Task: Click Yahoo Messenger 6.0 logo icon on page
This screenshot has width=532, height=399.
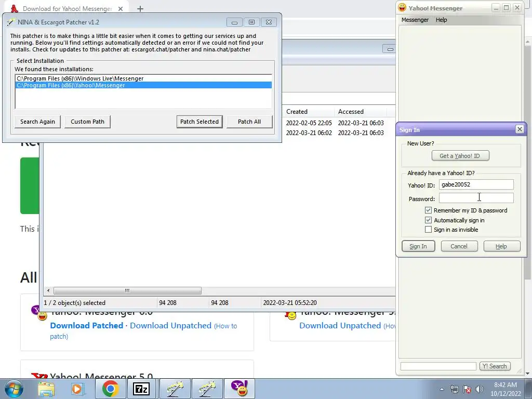Action: tap(39, 313)
